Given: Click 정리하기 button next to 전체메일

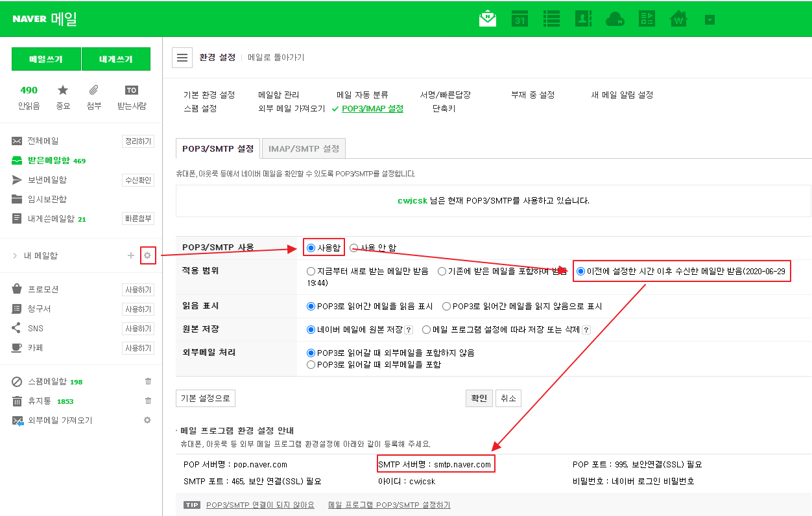Looking at the screenshot, I should [x=138, y=141].
